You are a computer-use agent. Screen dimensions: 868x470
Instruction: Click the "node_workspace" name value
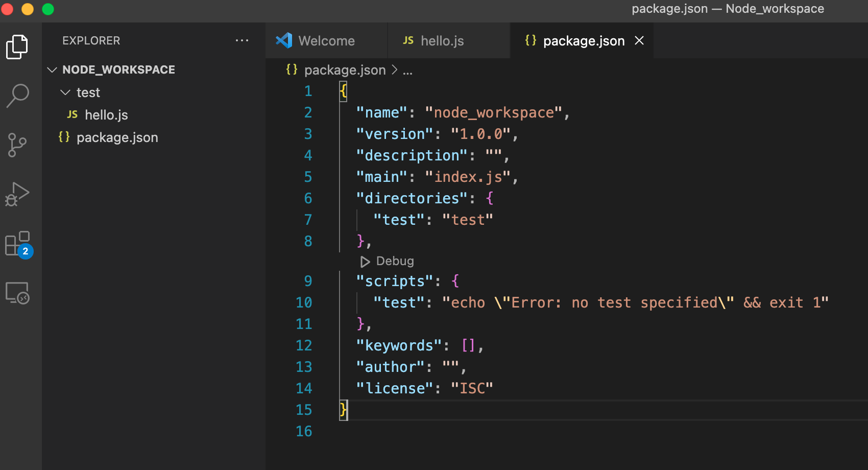[494, 112]
